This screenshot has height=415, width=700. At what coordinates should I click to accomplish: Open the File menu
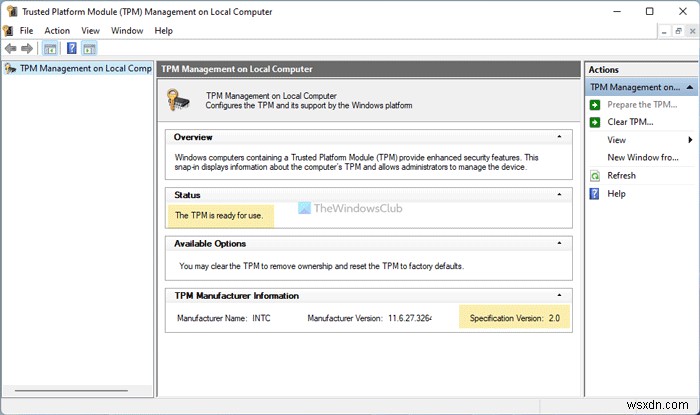[x=26, y=31]
